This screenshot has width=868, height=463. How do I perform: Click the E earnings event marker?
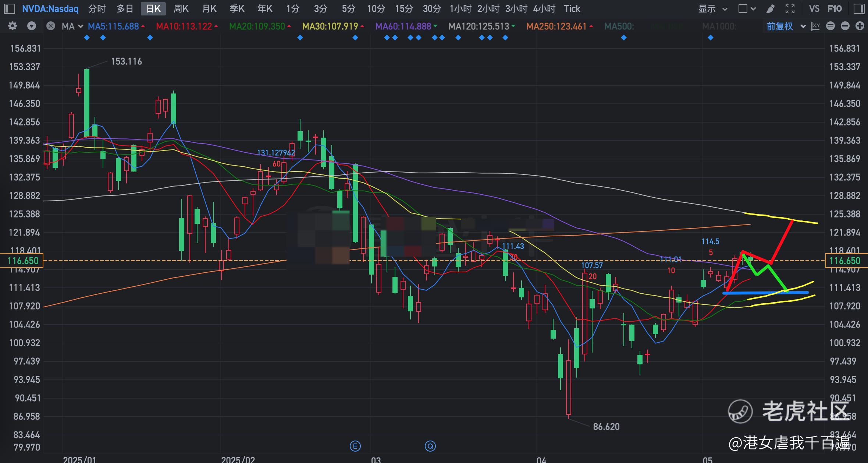[x=355, y=446]
